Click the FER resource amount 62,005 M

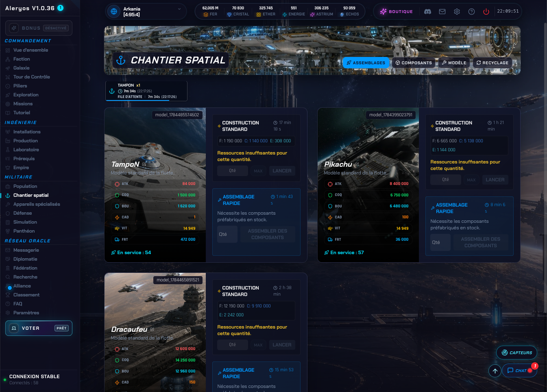[210, 8]
